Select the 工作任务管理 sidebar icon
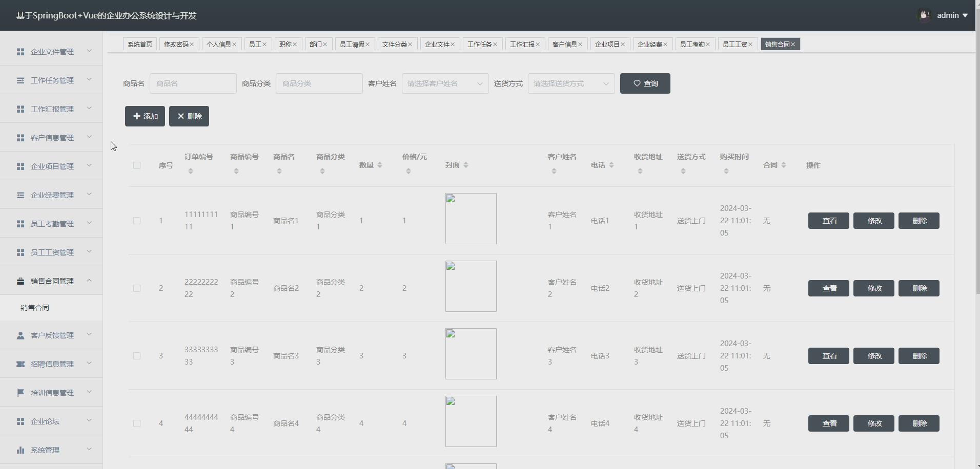The image size is (980, 469). [20, 80]
